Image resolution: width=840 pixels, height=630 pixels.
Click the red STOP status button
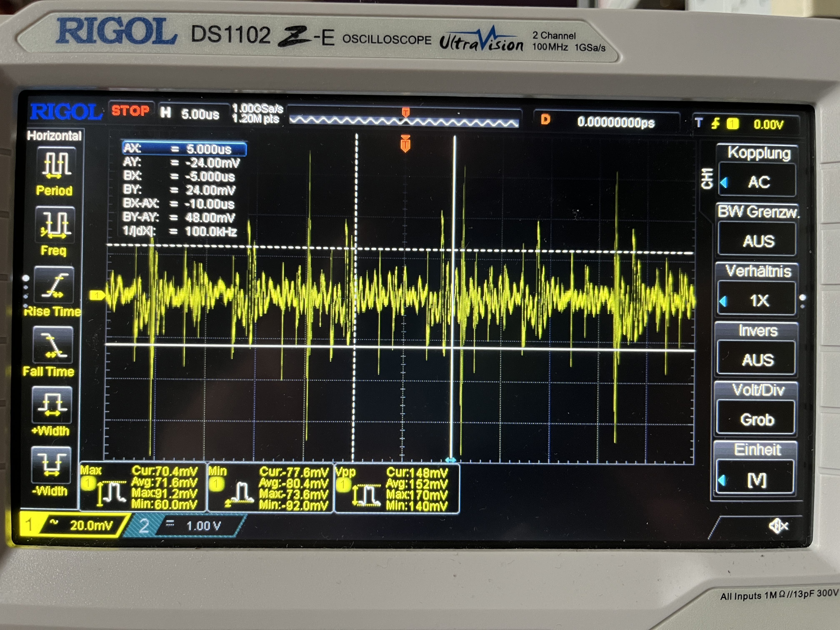tap(130, 111)
